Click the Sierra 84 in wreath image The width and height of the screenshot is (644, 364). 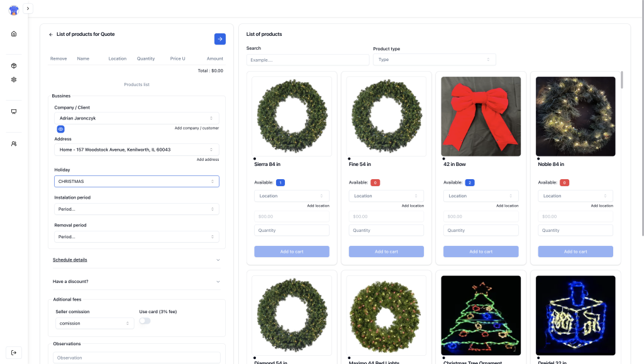(x=292, y=116)
